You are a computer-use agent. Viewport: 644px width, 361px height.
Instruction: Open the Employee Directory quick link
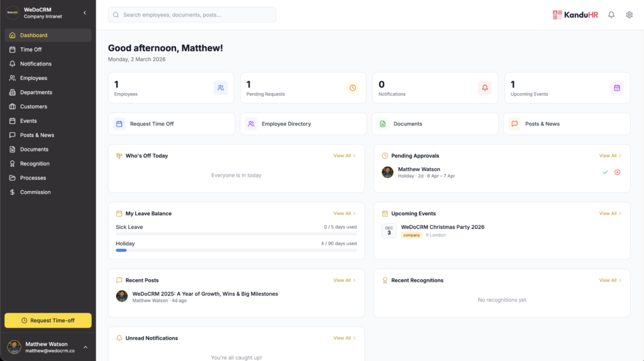[286, 124]
